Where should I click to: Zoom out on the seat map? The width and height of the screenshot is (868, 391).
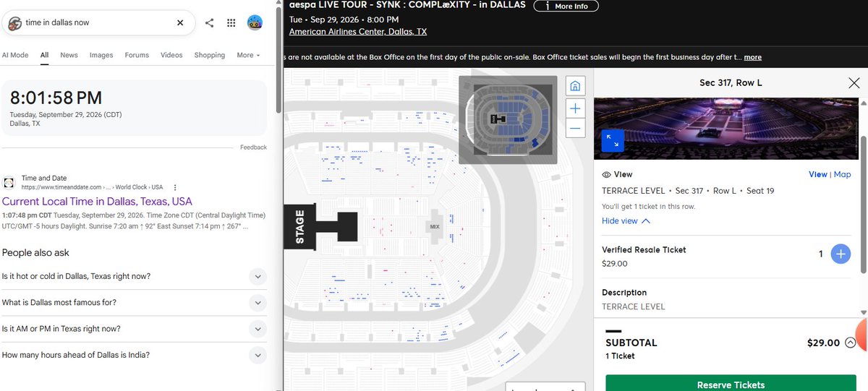(575, 129)
